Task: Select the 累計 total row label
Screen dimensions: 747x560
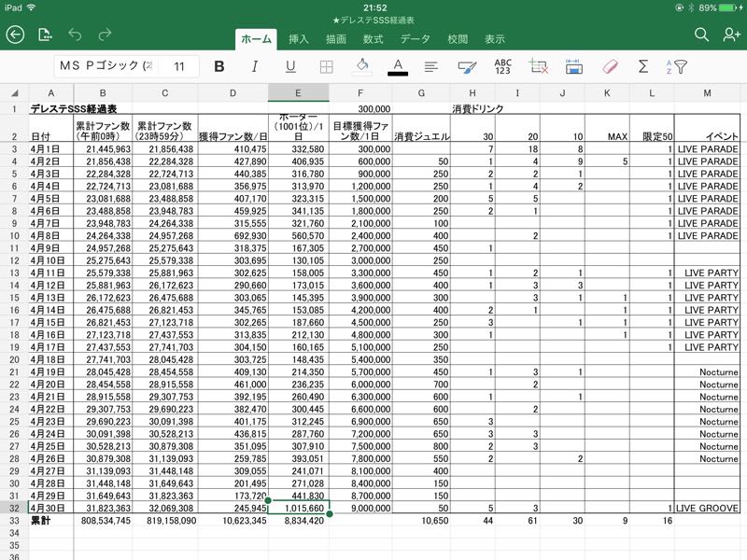Action: point(51,521)
